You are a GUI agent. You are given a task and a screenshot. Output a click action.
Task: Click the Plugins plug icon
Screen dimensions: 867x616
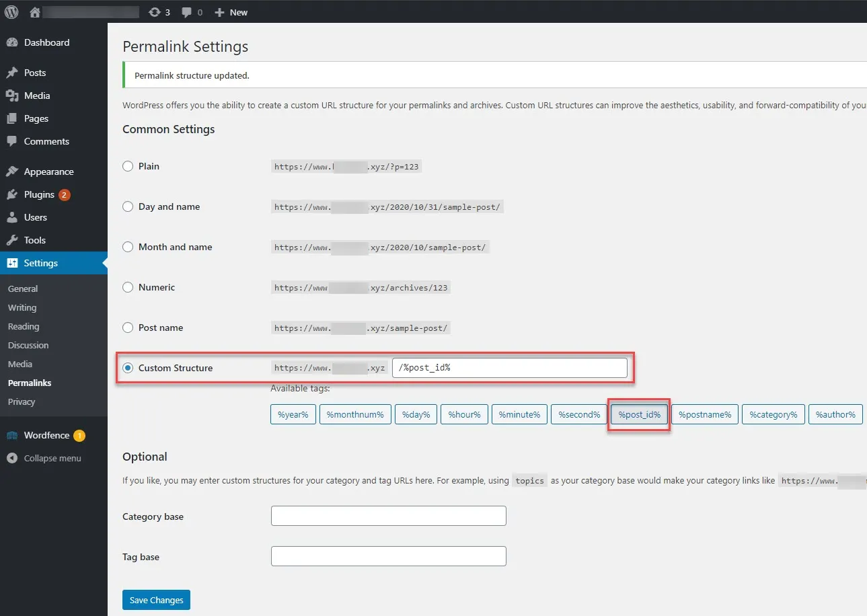pos(12,194)
